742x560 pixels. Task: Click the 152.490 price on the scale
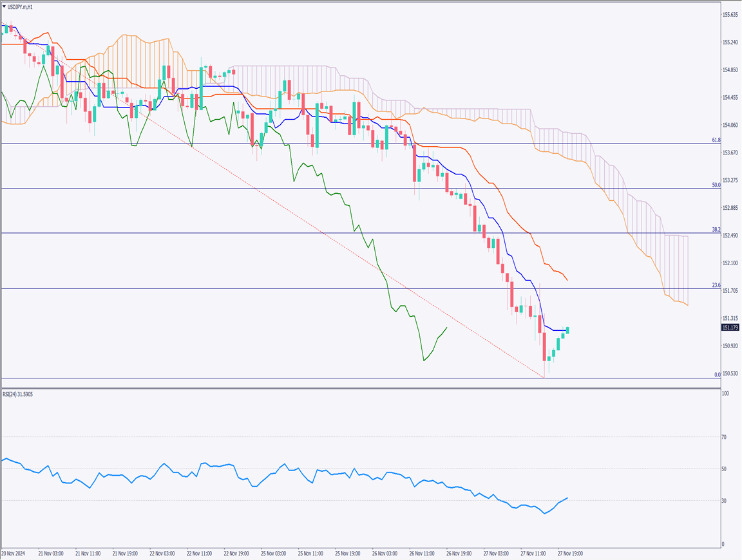pyautogui.click(x=730, y=236)
